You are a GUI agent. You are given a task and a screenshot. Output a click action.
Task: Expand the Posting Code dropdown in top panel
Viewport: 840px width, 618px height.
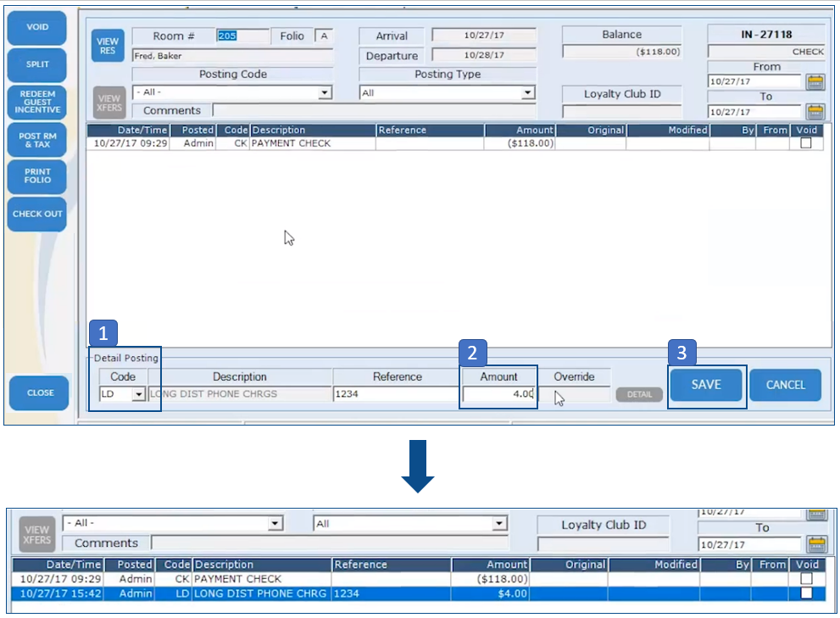324,93
